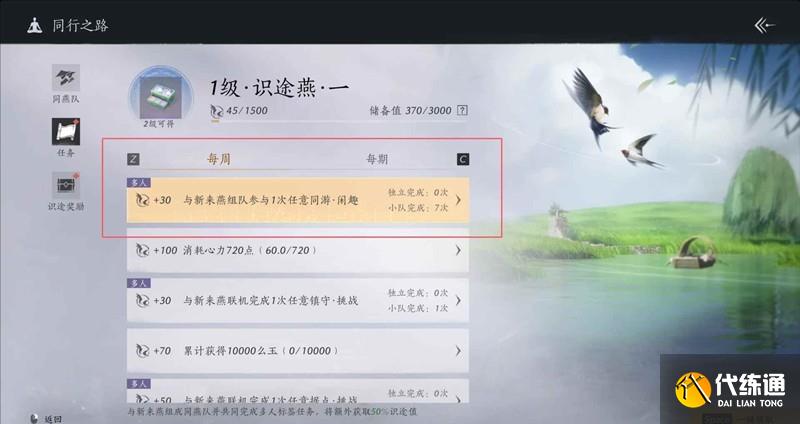The width and height of the screenshot is (800, 424).
Task: Click the Z key hint icon
Action: click(133, 159)
